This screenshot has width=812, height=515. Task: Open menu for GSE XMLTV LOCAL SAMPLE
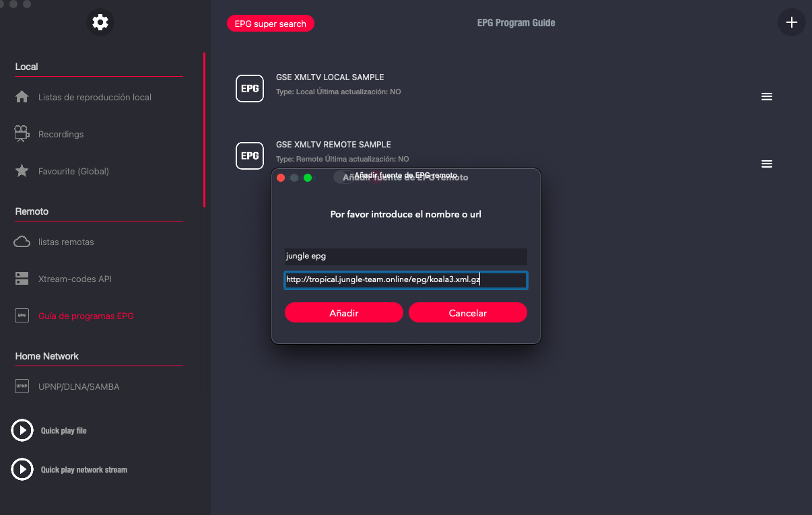tap(766, 97)
